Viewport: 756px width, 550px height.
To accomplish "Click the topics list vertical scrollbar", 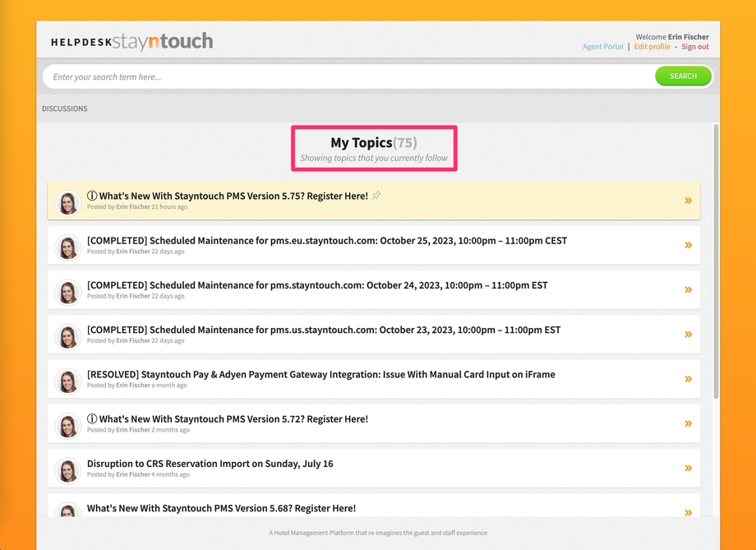I will (x=716, y=261).
